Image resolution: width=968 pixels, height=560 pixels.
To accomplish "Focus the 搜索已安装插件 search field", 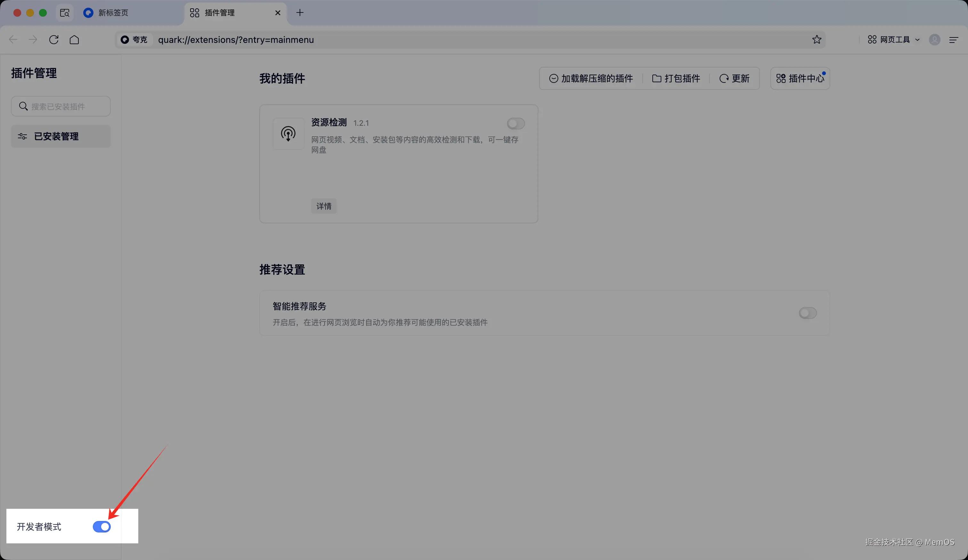I will pos(61,106).
